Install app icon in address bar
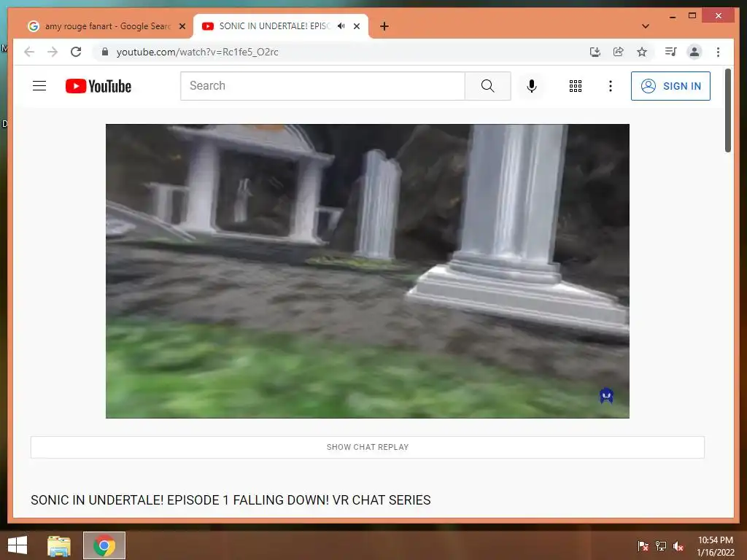 tap(595, 52)
